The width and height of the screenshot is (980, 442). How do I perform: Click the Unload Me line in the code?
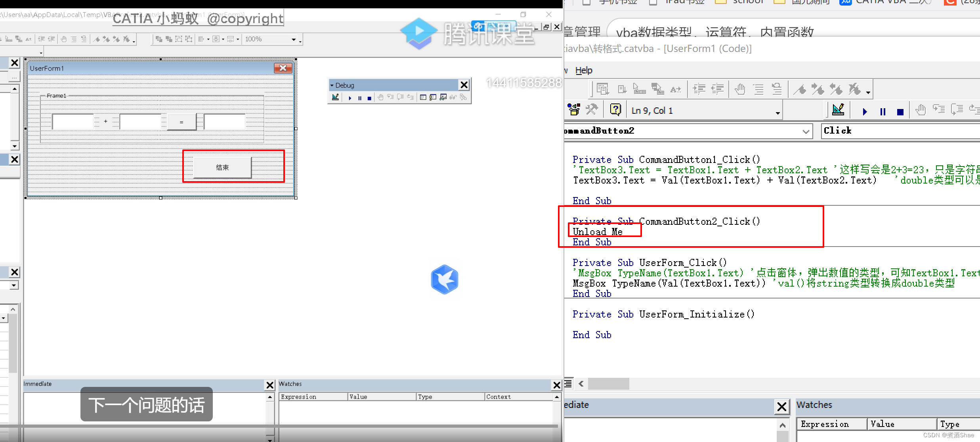[598, 232]
